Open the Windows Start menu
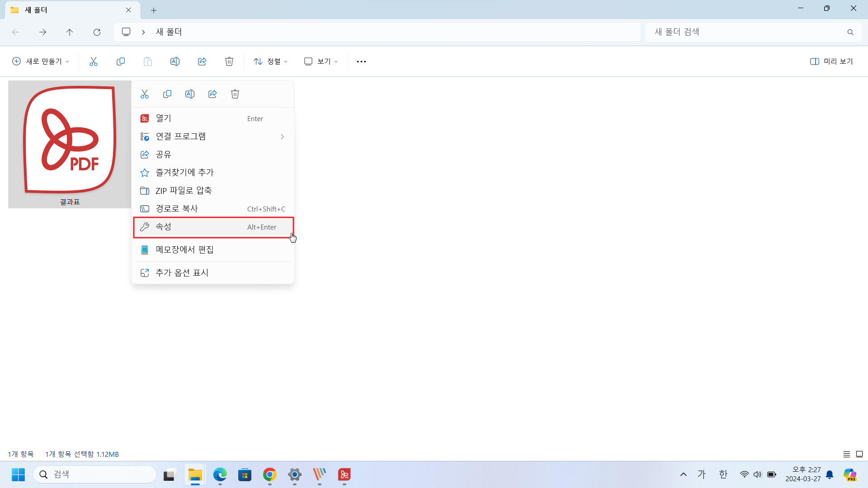The image size is (868, 488). coord(18,474)
